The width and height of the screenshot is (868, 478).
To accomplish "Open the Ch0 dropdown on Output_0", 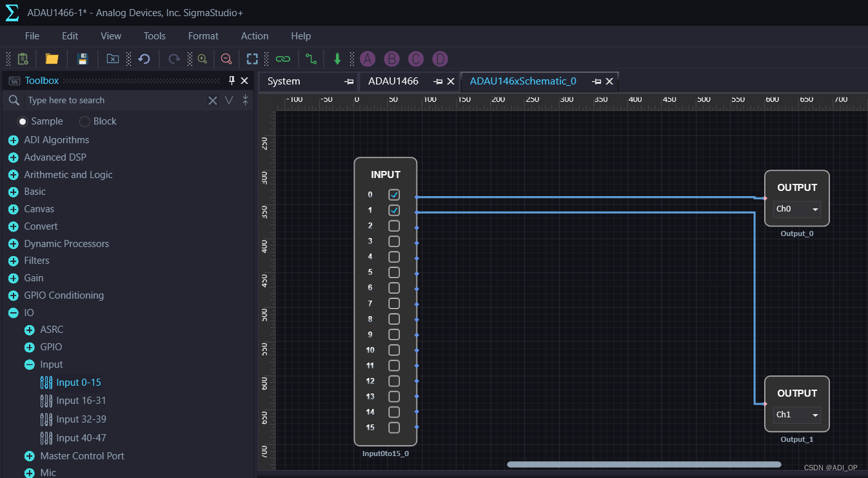I will point(797,209).
